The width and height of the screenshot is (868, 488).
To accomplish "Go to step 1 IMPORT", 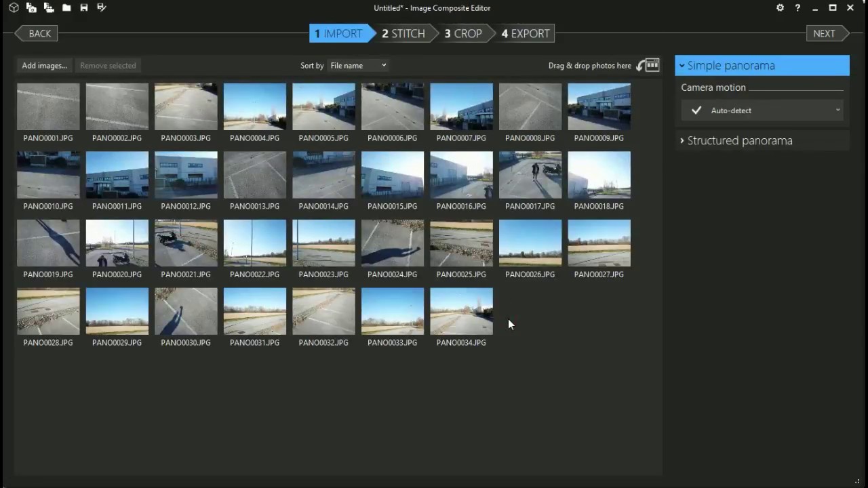I will tap(341, 33).
